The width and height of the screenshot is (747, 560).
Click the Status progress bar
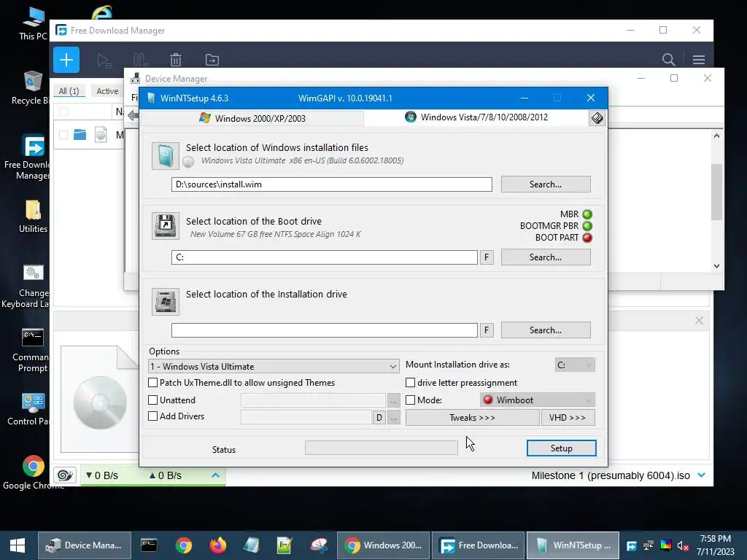tap(381, 448)
